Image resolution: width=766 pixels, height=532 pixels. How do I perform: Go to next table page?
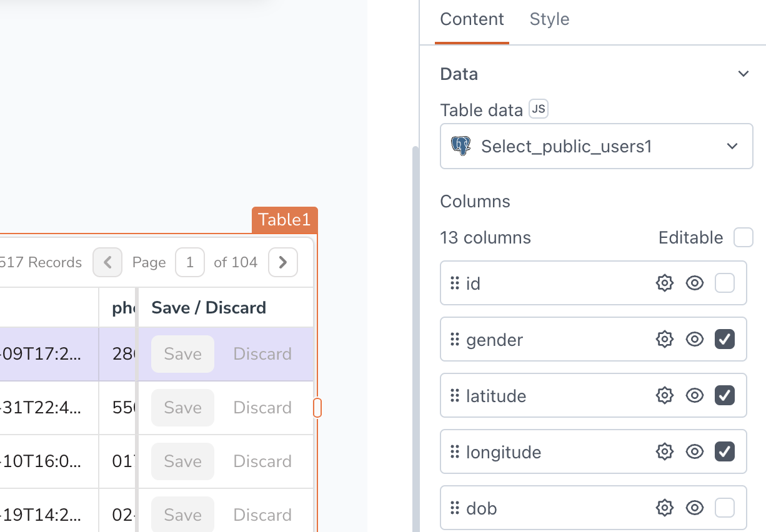click(283, 262)
